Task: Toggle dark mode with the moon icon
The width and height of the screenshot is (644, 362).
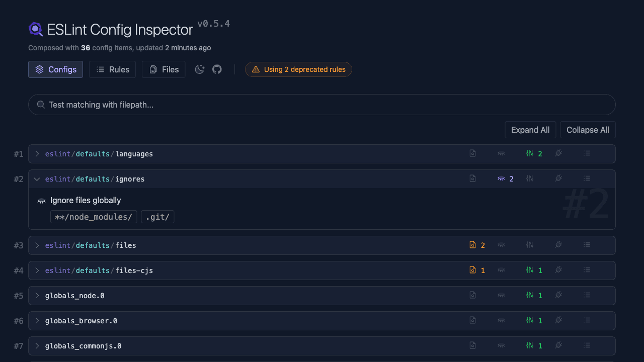Action: 200,69
